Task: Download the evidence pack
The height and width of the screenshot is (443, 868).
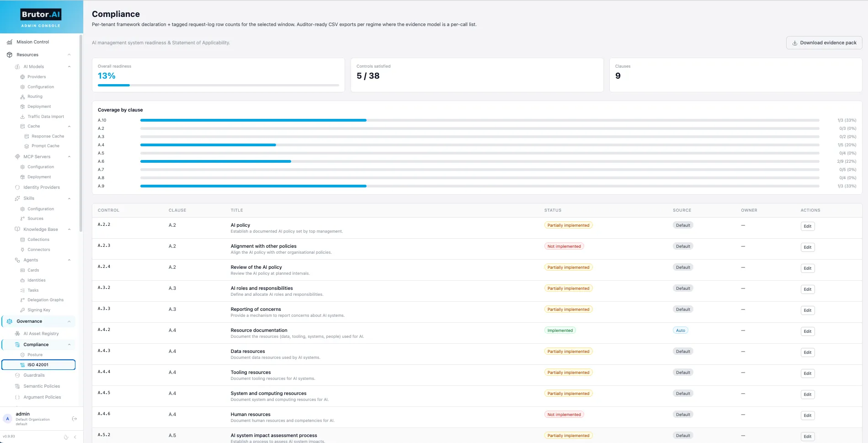Action: pyautogui.click(x=824, y=43)
